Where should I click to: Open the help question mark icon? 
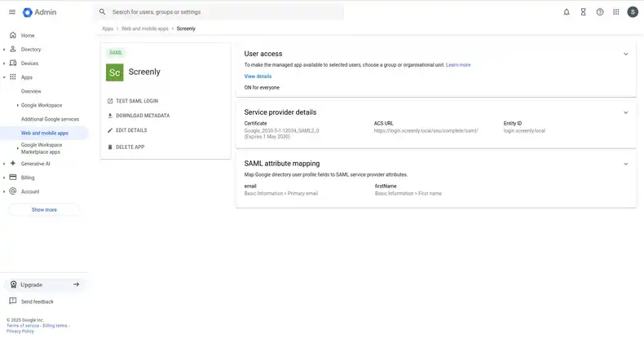click(600, 12)
